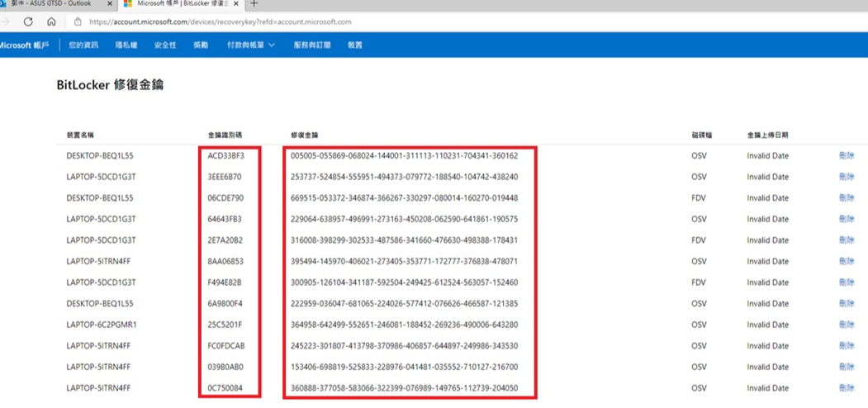Image resolution: width=868 pixels, height=408 pixels.
Task: Delete the key with ID ACD33BF3
Action: pos(847,156)
